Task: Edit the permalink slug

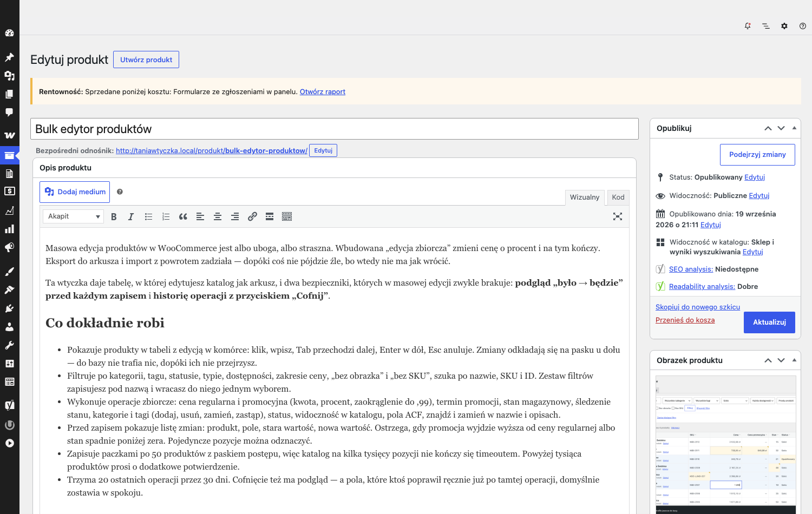Action: (x=323, y=150)
